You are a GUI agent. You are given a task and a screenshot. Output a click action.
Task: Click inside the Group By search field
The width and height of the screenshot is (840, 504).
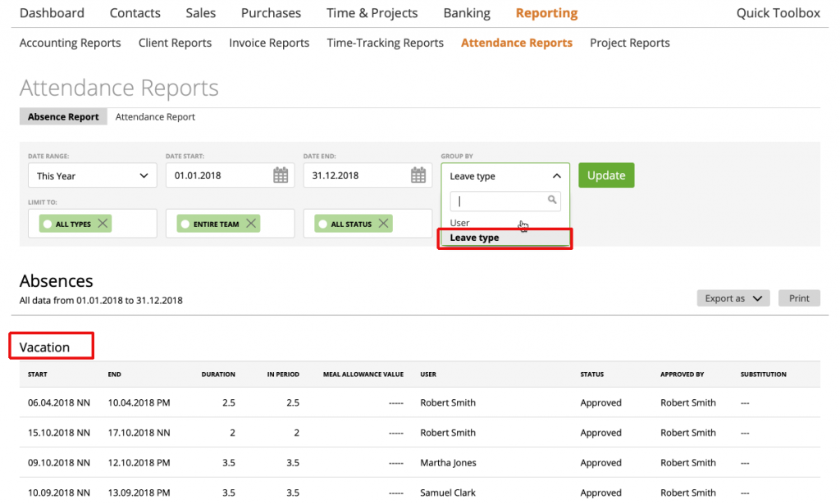[500, 201]
